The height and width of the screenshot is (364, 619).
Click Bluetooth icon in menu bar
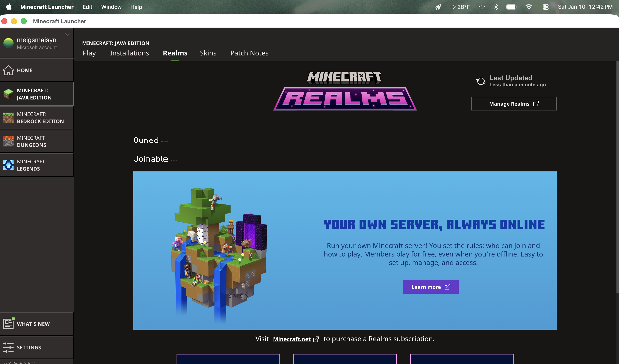496,7
